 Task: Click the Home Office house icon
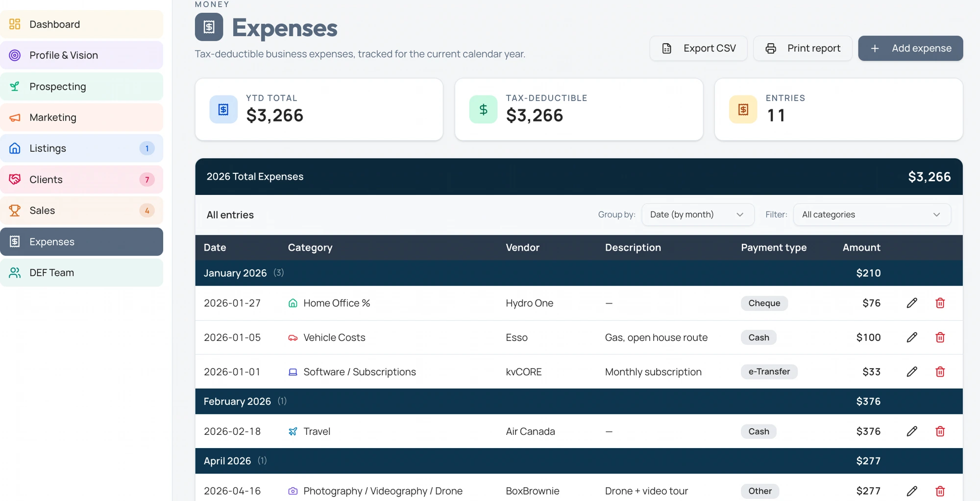click(293, 303)
